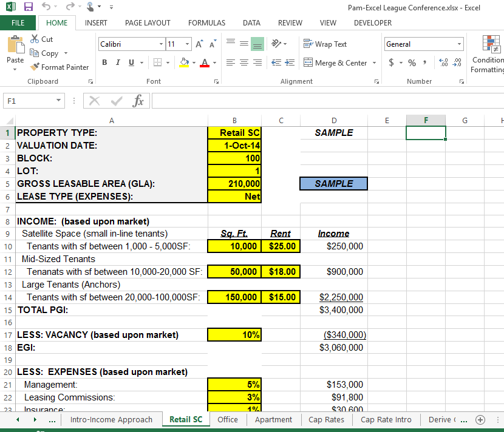This screenshot has width=504, height=432.
Task: Activate touch/mouse mode icon in quick access
Action: click(x=90, y=7)
